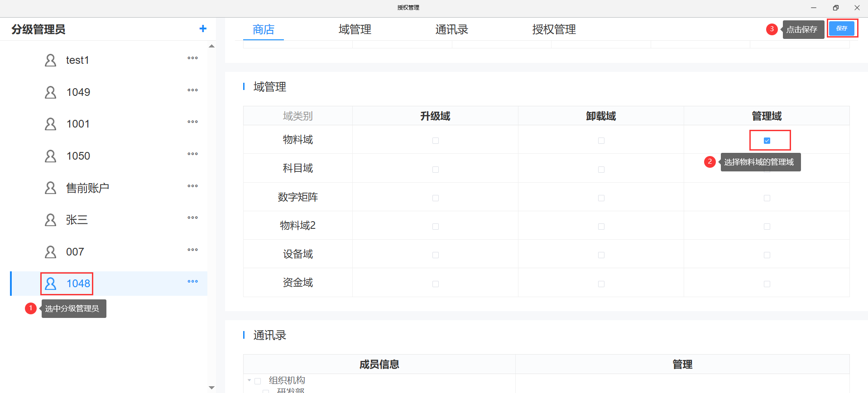Tick the 组织机构 checkbox
The image size is (868, 393).
pos(258,381)
